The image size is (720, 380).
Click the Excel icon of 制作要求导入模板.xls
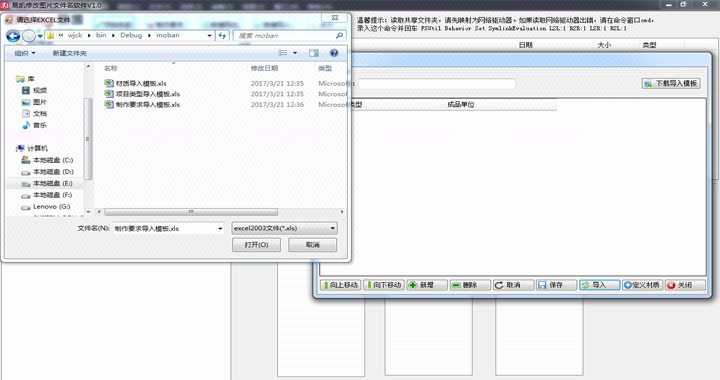point(109,104)
